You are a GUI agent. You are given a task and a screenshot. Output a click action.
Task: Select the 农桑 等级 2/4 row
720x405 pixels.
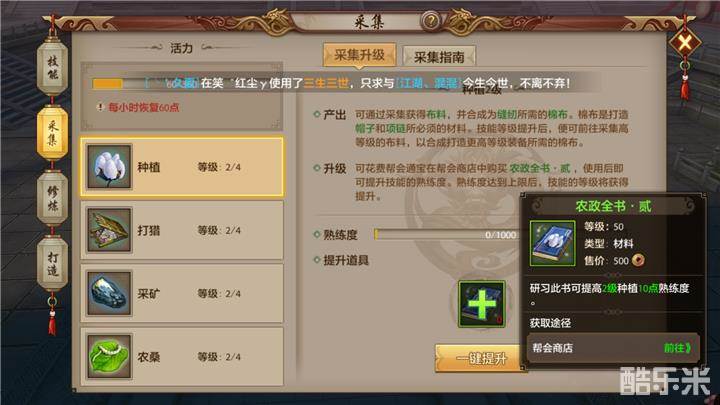point(182,357)
